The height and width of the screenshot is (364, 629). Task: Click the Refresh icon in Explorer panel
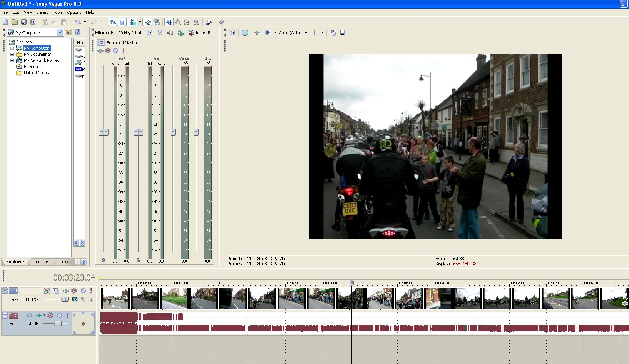tap(78, 33)
